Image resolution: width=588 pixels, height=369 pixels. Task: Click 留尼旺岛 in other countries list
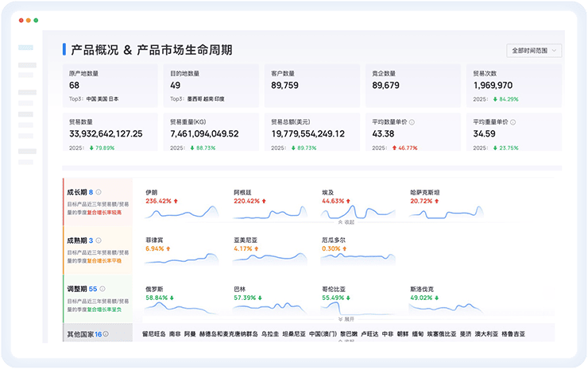click(153, 334)
